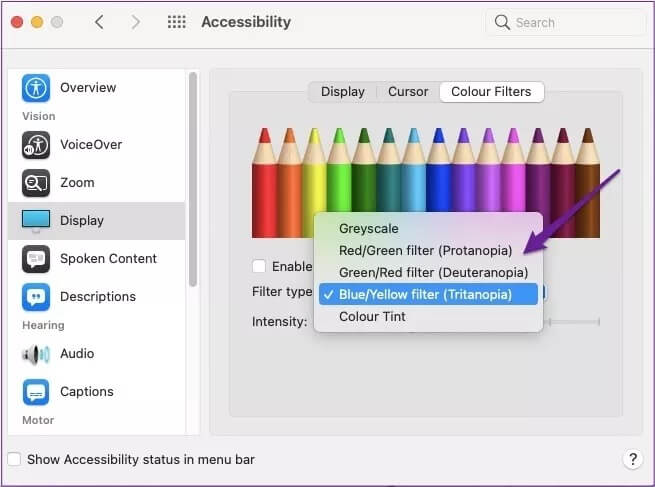
Task: Go back with the left chevron
Action: 99,22
